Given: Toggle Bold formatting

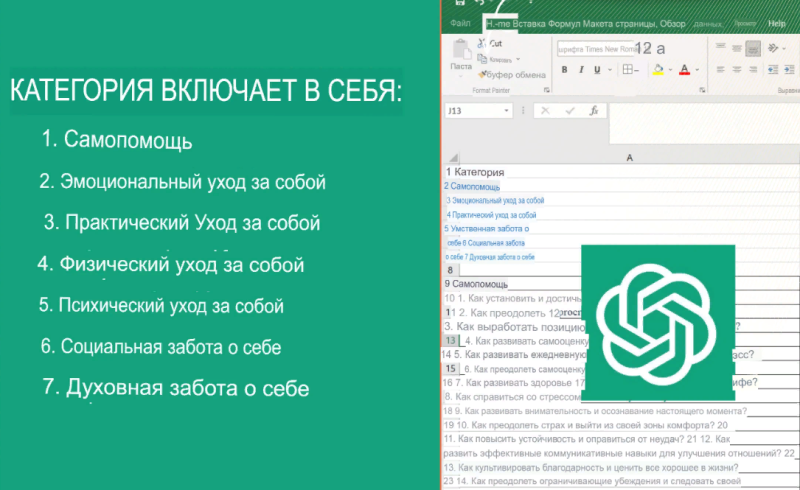Looking at the screenshot, I should 565,70.
